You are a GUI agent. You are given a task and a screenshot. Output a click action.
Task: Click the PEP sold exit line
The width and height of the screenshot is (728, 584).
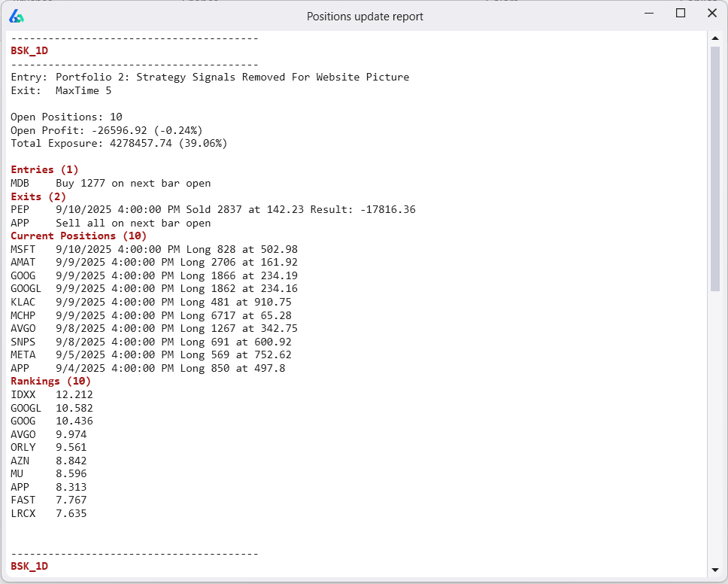(213, 210)
